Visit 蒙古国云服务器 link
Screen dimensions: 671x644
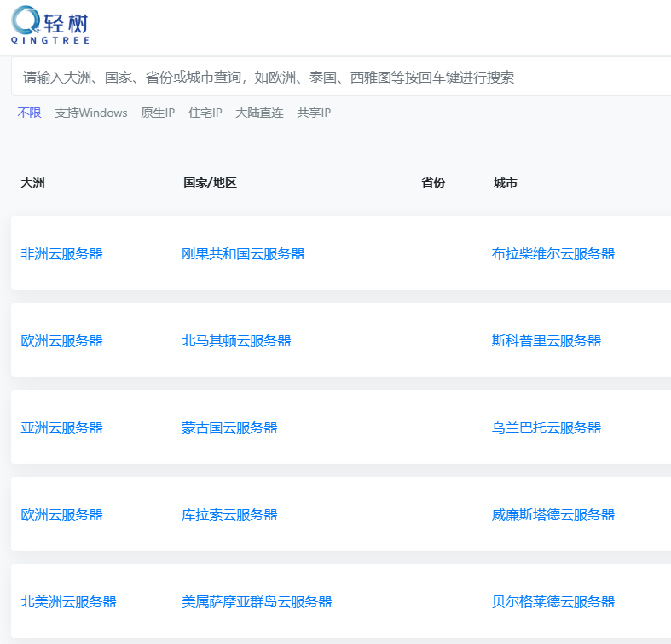229,427
